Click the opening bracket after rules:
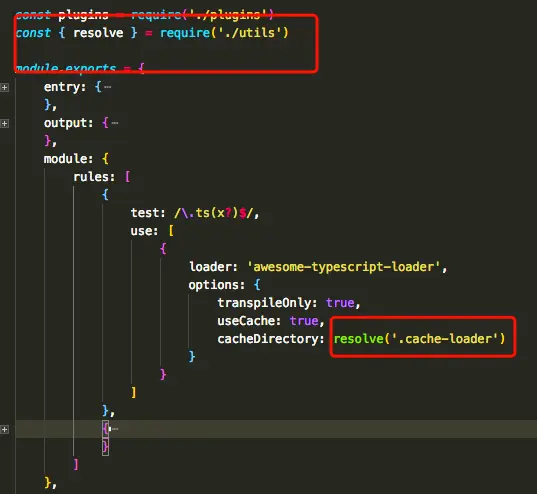Image resolution: width=537 pixels, height=494 pixels. click(x=127, y=177)
